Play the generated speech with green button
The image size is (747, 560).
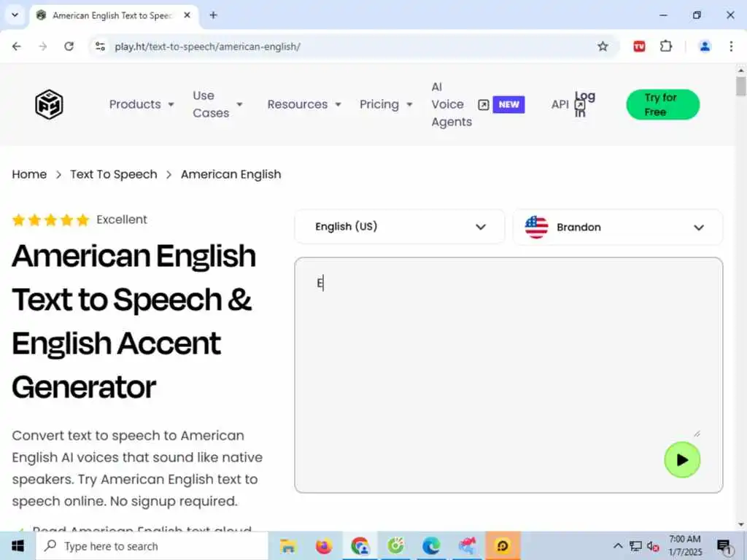point(682,459)
